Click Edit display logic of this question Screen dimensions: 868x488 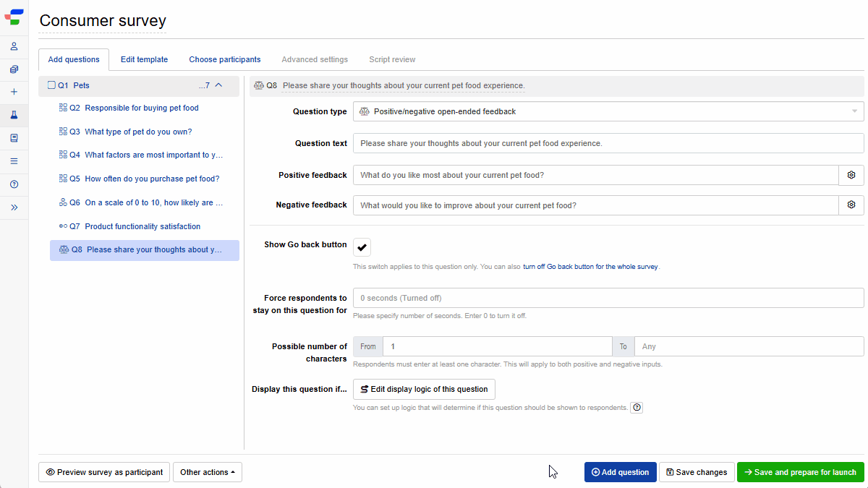click(424, 389)
